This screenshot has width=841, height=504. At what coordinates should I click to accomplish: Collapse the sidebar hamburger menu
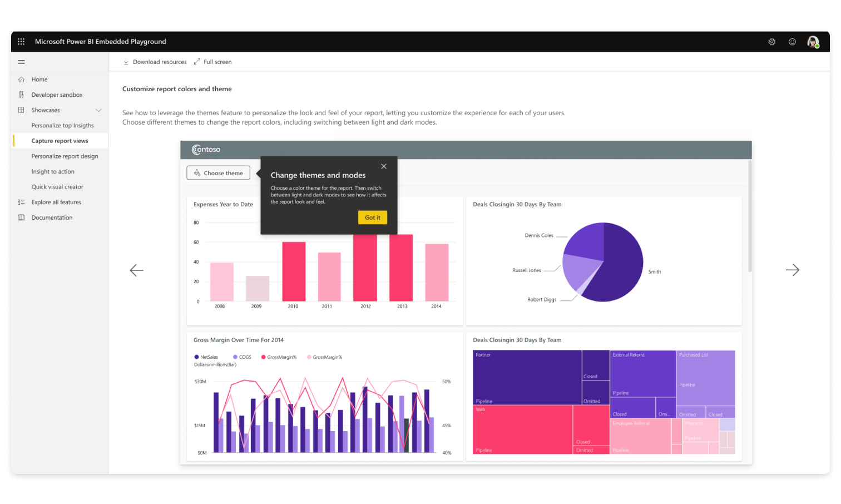point(21,62)
